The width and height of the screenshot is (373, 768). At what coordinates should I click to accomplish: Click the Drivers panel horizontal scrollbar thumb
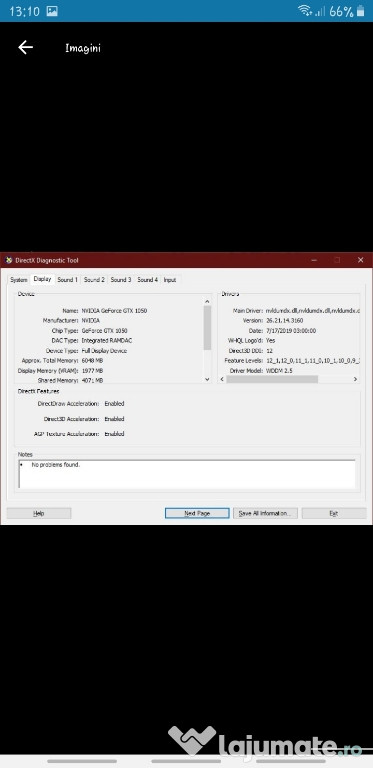[x=272, y=379]
